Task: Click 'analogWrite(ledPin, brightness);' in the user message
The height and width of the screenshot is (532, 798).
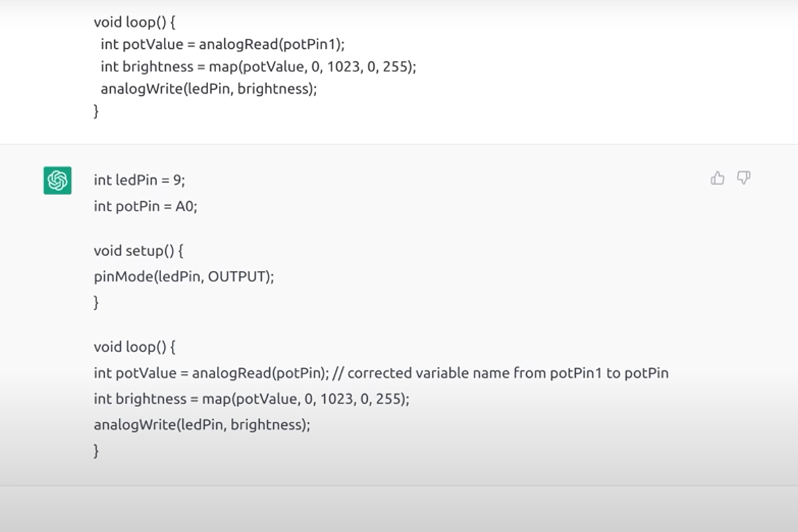Action: coord(209,89)
